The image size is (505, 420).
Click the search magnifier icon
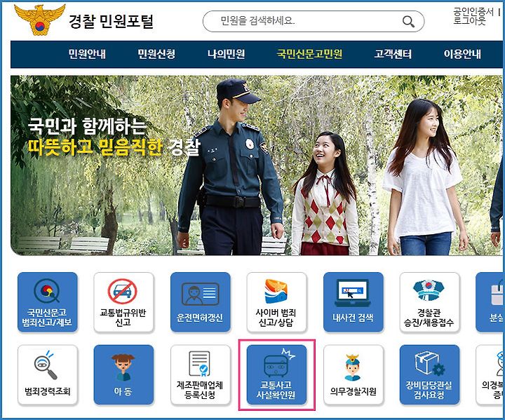(x=408, y=22)
